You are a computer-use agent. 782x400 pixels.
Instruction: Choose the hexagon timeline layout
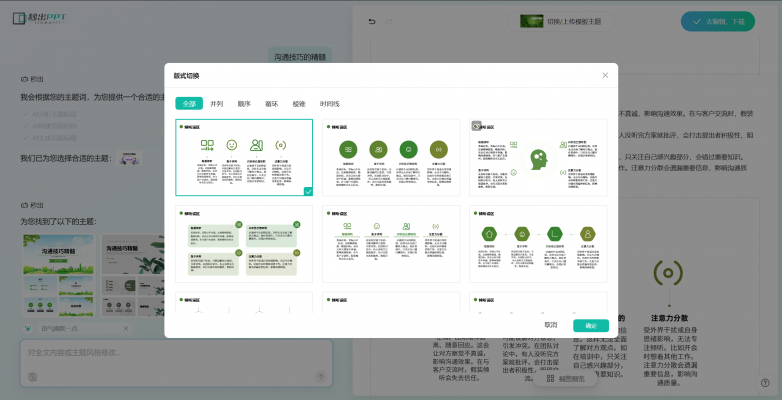point(538,244)
